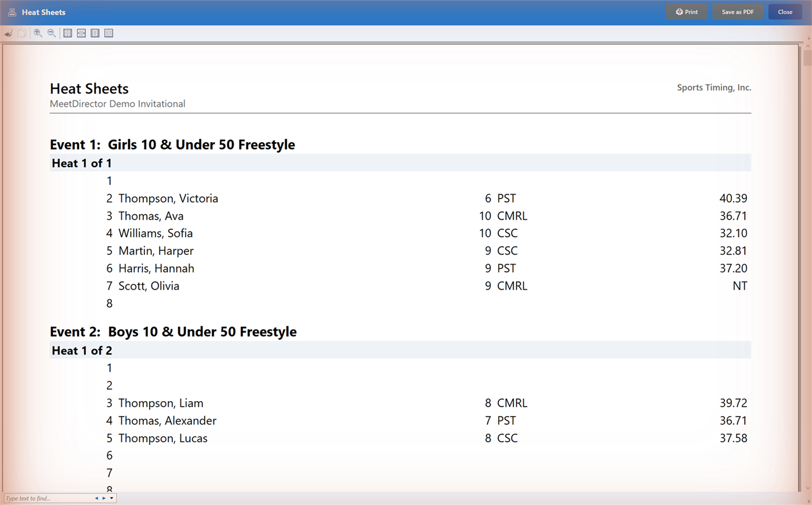The width and height of the screenshot is (812, 505).
Task: Click CSC team in Thompson, Lucas row
Action: [507, 438]
